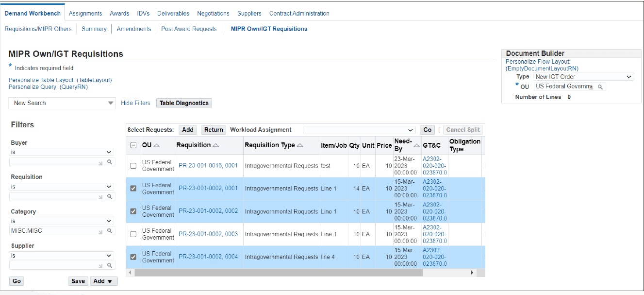Switch to the Deliverables tab
This screenshot has width=644, height=295.
pyautogui.click(x=173, y=14)
